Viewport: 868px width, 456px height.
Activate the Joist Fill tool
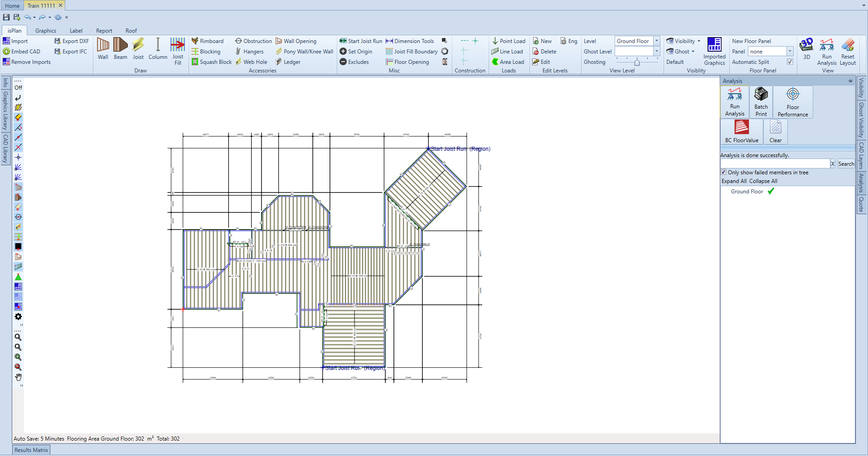point(178,51)
